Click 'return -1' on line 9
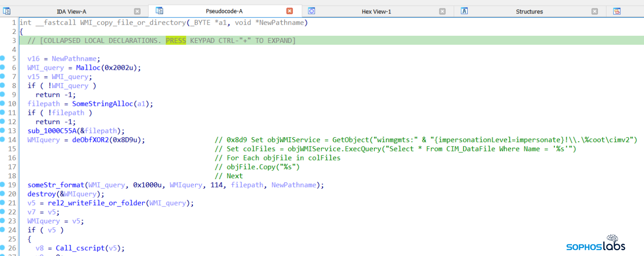The width and height of the screenshot is (644, 256). pos(54,95)
